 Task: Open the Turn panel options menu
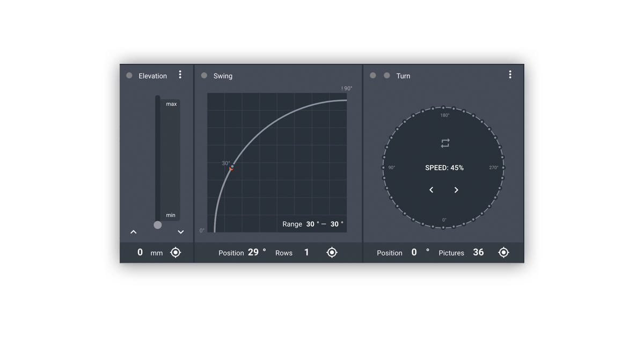tap(510, 75)
